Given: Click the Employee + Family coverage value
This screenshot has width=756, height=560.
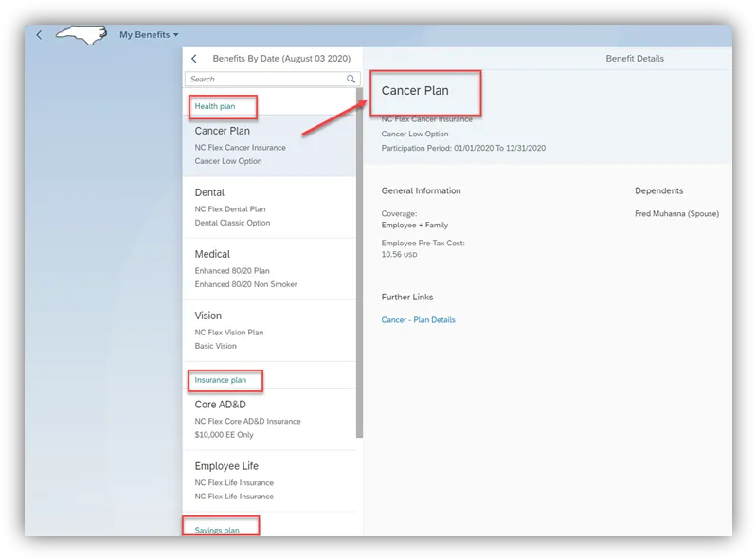Looking at the screenshot, I should [415, 225].
